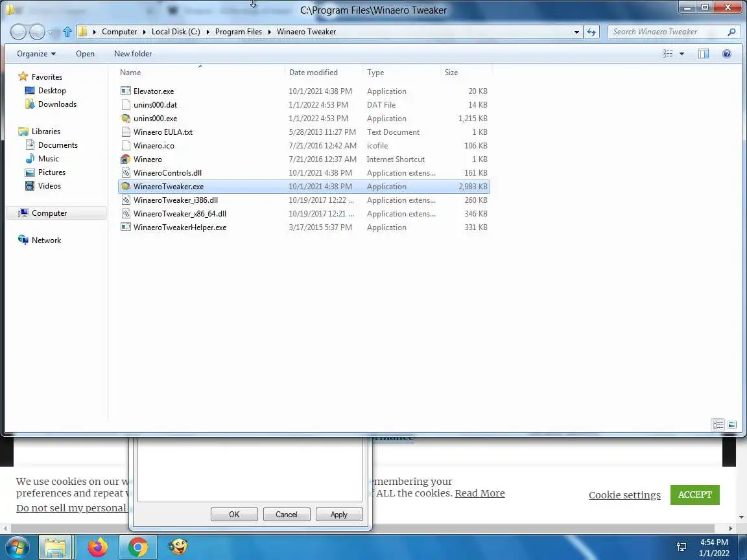This screenshot has width=747, height=560.
Task: Select Network in the navigation pane
Action: 46,240
